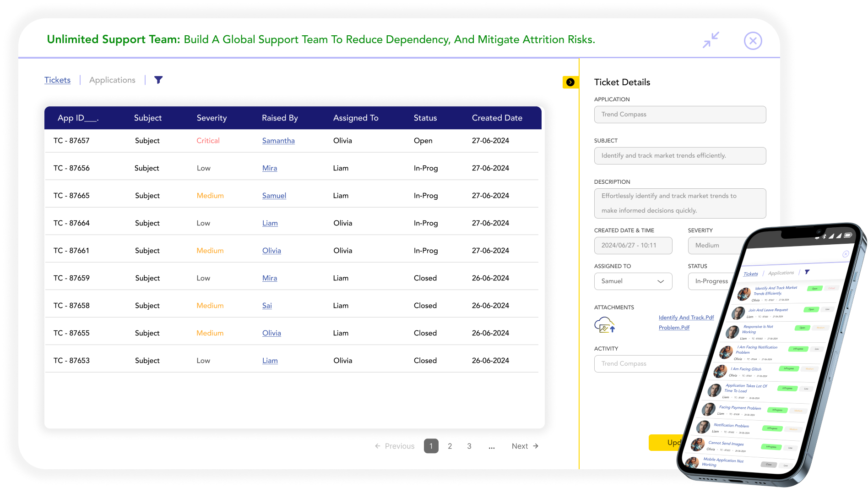Open the Assigned To dropdown showing Samuel
This screenshot has height=488, width=868.
coord(633,281)
